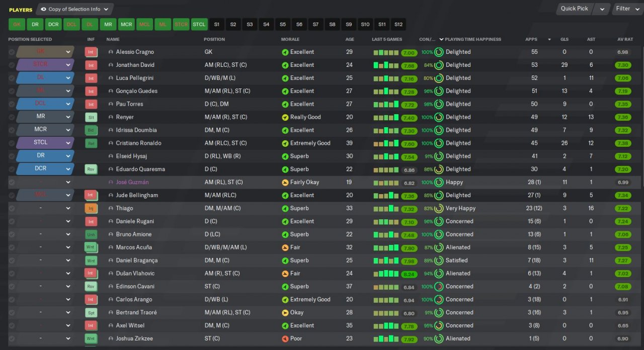Open DCR position selector for Eduardo Quaresma

click(x=45, y=169)
